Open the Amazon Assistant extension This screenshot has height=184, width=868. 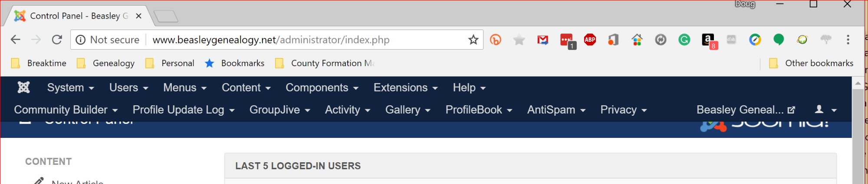pos(709,40)
